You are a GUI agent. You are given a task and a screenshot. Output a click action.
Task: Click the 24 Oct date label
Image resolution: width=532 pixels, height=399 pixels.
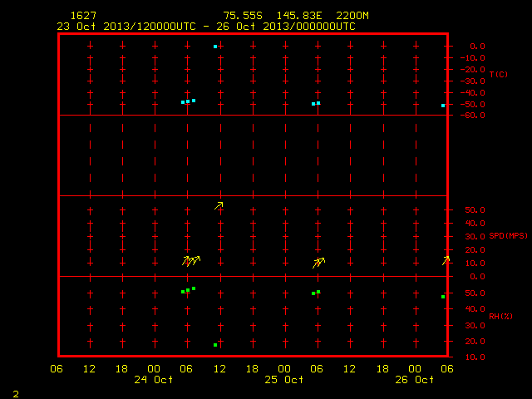click(153, 379)
